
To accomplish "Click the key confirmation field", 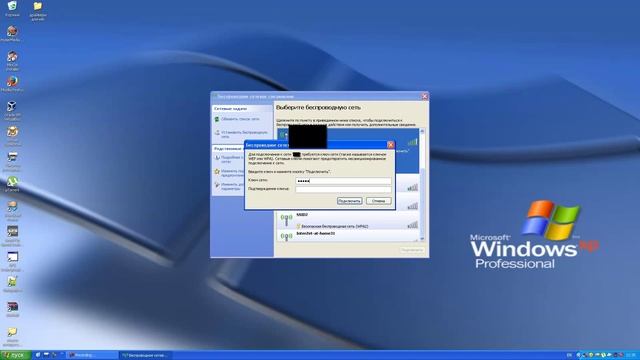I will pyautogui.click(x=343, y=189).
